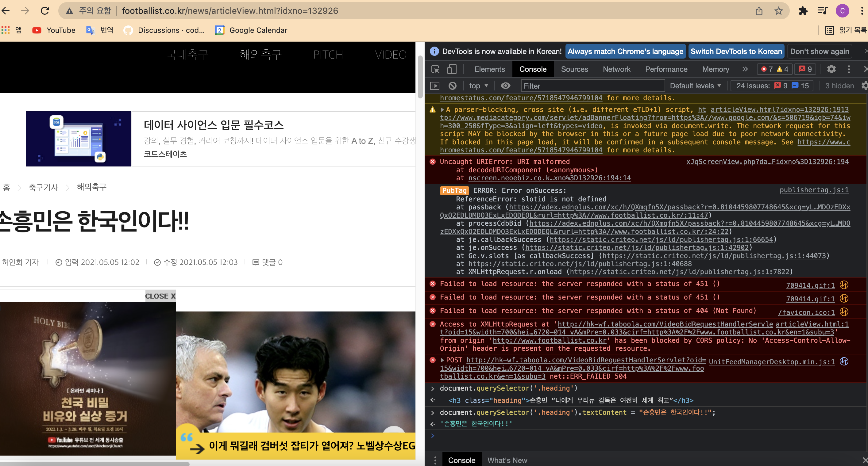The width and height of the screenshot is (868, 466).
Task: Expand the top frame selector dropdown
Action: coord(478,86)
